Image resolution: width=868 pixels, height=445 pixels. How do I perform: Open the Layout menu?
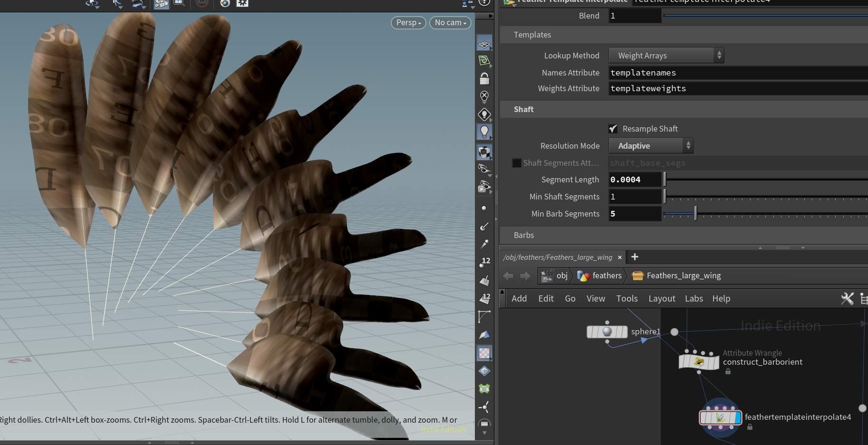(x=661, y=299)
